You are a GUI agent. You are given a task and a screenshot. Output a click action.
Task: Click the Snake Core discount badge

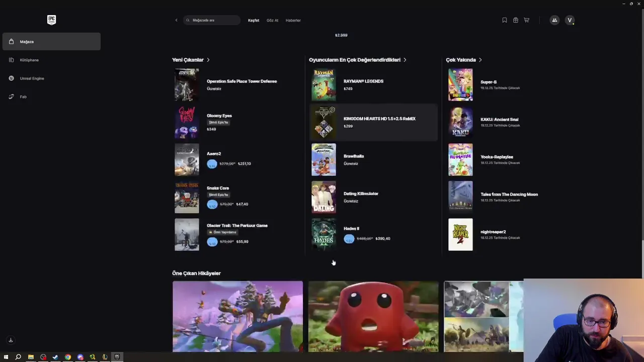point(212,205)
